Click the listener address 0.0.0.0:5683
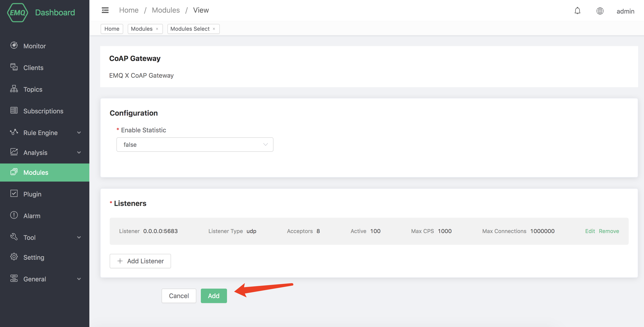The image size is (644, 327). pos(160,231)
